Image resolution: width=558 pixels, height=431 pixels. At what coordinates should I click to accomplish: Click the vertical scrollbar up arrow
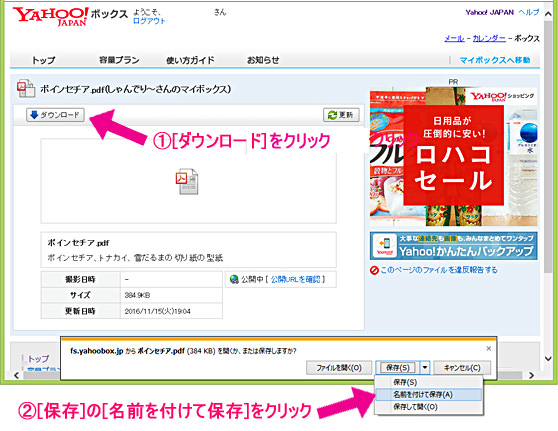(548, 14)
